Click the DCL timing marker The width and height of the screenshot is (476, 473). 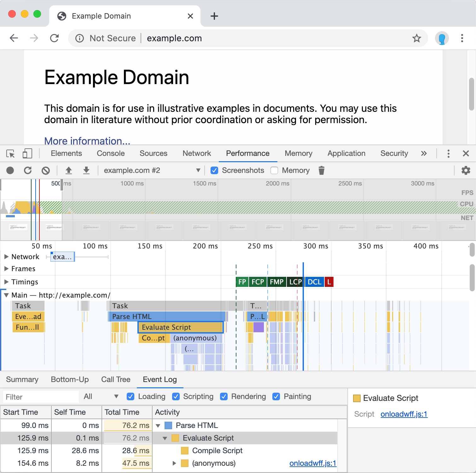point(314,282)
